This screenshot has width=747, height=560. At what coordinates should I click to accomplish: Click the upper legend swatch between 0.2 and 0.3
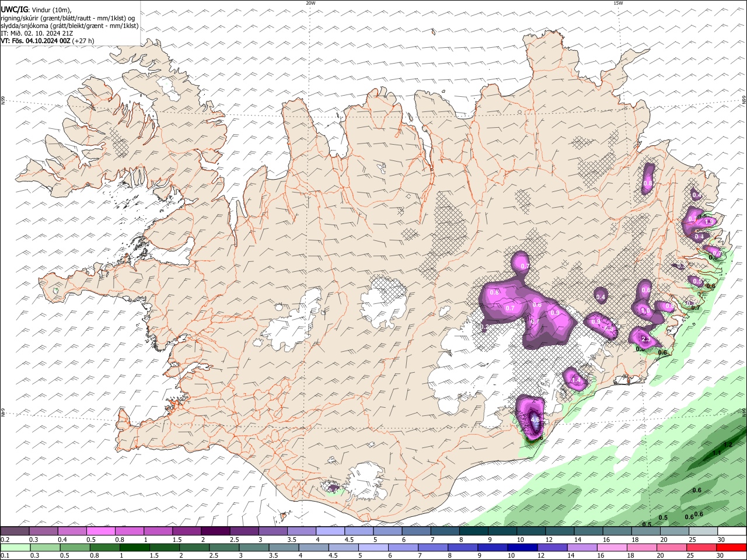(x=15, y=531)
